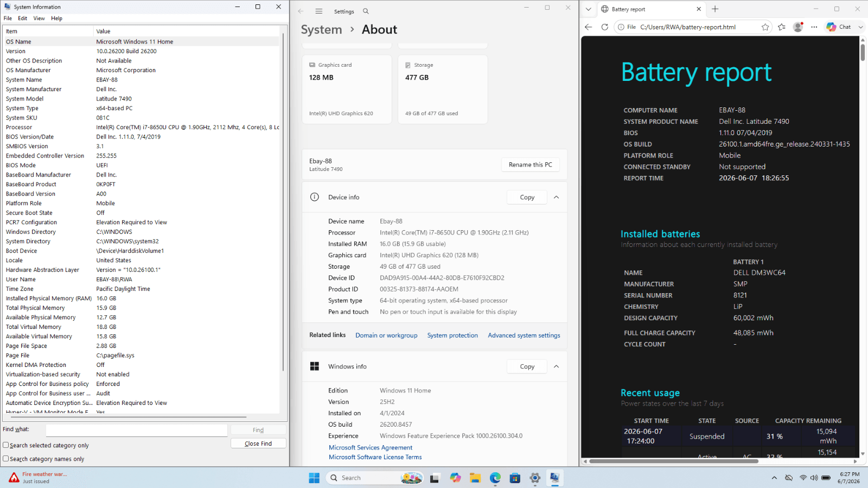Image resolution: width=868 pixels, height=488 pixels.
Task: Open the volume speaker tray icon
Action: [814, 478]
